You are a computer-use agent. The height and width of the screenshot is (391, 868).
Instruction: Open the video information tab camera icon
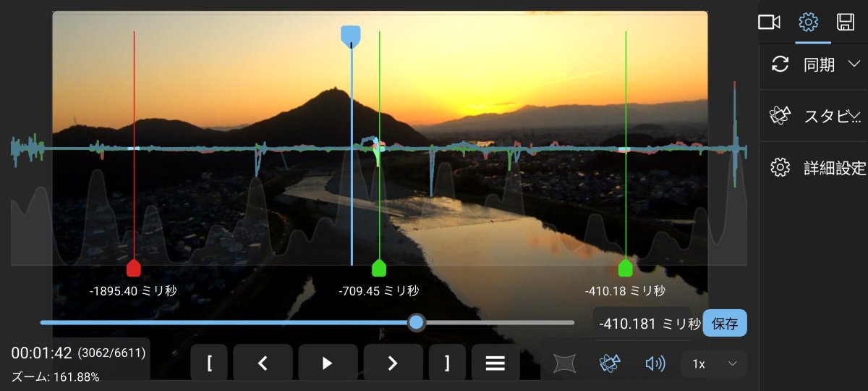tap(769, 22)
